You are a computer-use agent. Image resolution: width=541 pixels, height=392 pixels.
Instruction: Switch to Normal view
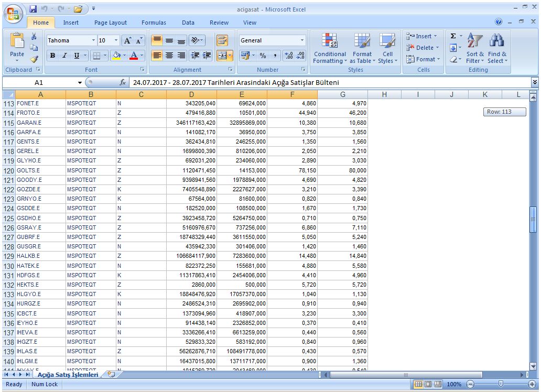point(418,384)
